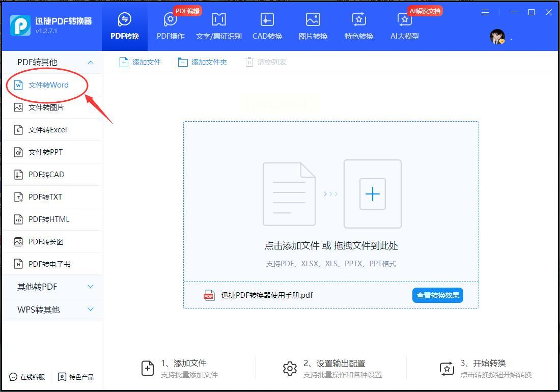The image size is (560, 392).
Task: Click the 支持PDF、XLSX、XLS、PPTX、PPT格式 text
Action: tap(331, 264)
